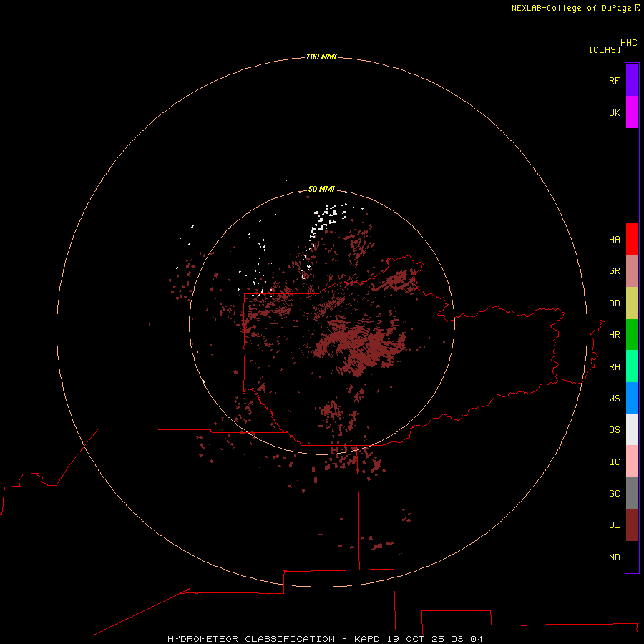Screen dimensions: 644x644
Task: Click the yellow BD legend color swatch
Action: click(x=632, y=303)
